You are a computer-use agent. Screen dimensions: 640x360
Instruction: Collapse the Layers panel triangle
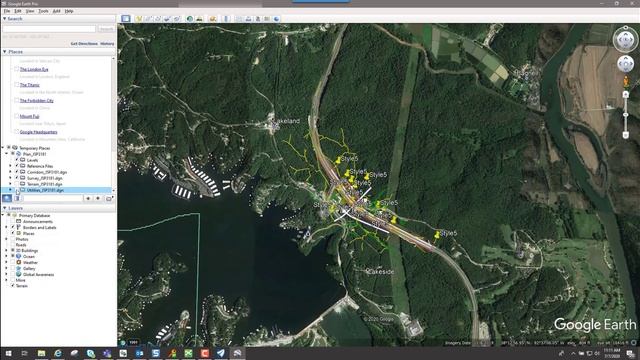coord(4,208)
